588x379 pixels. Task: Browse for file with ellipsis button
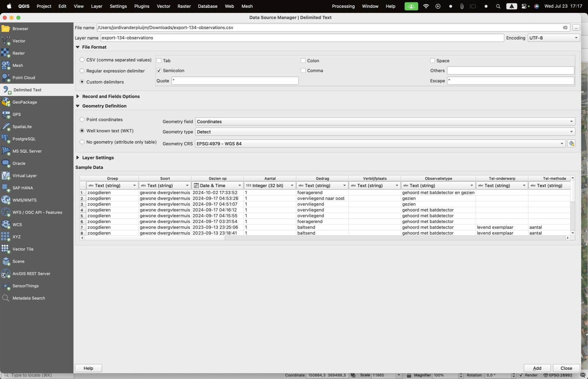[x=576, y=28]
